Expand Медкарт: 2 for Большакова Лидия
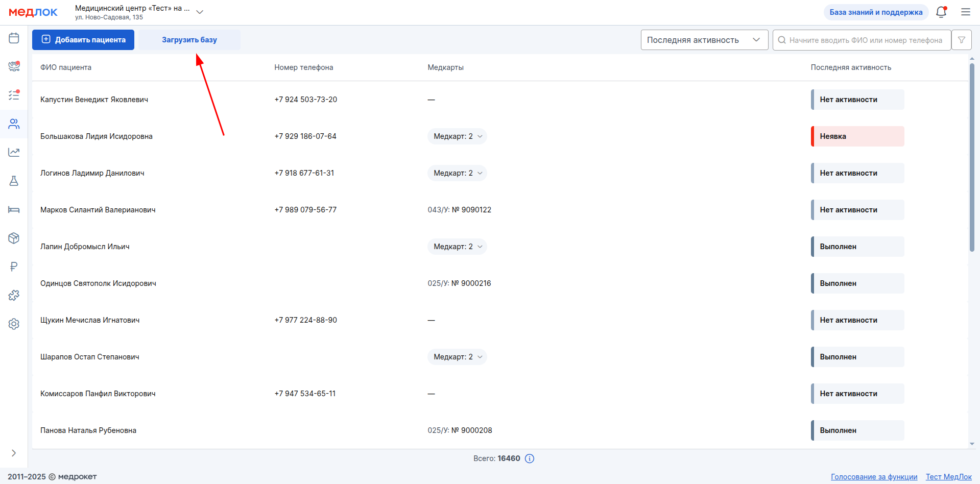Viewport: 980px width, 484px height. pyautogui.click(x=457, y=136)
